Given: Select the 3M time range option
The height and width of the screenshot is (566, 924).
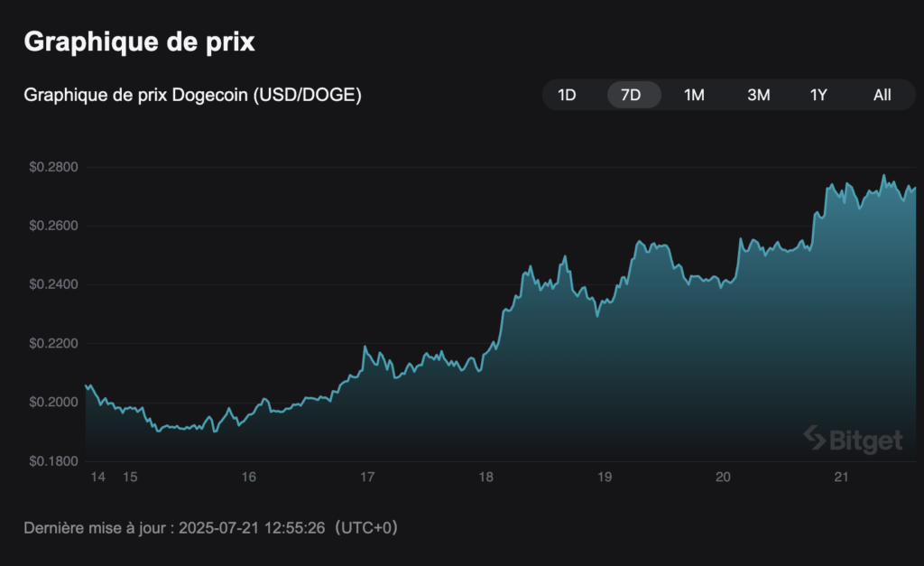Looking at the screenshot, I should 758,94.
